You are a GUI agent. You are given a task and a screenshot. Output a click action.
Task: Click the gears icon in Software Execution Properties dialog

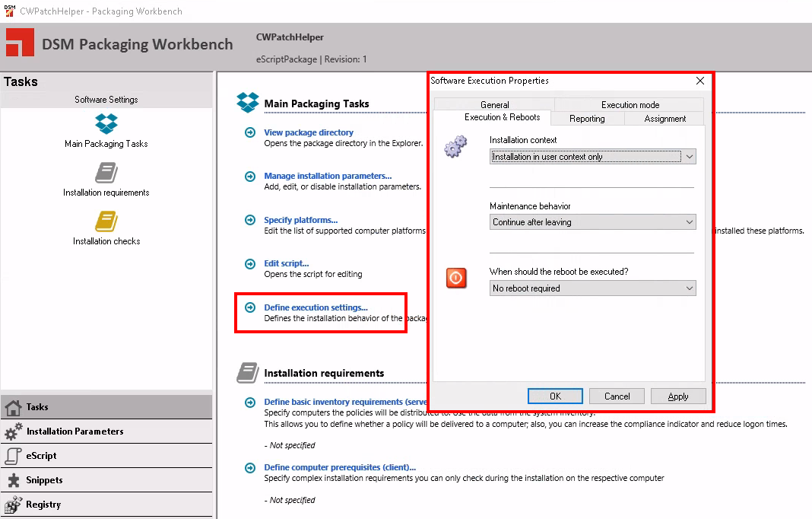[x=455, y=147]
